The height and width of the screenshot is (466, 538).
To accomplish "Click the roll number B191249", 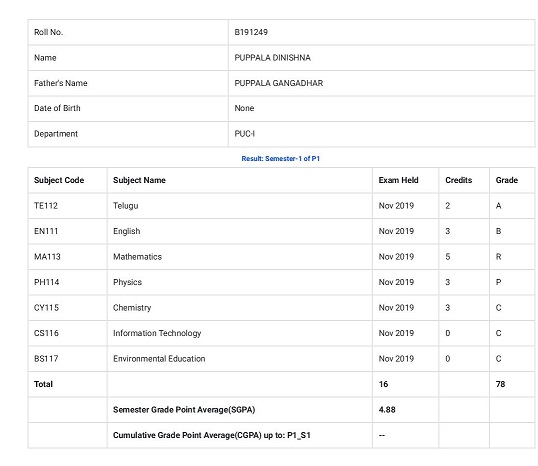I will pyautogui.click(x=251, y=32).
